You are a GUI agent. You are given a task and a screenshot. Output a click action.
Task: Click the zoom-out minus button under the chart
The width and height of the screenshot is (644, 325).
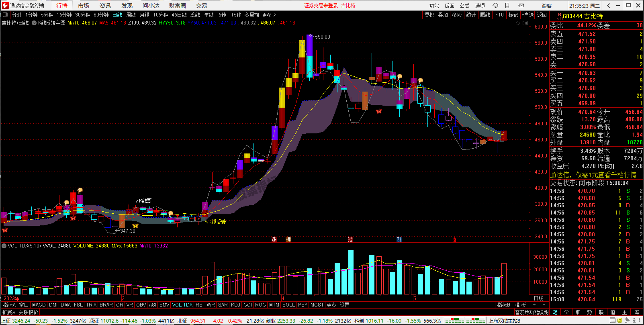point(544,305)
